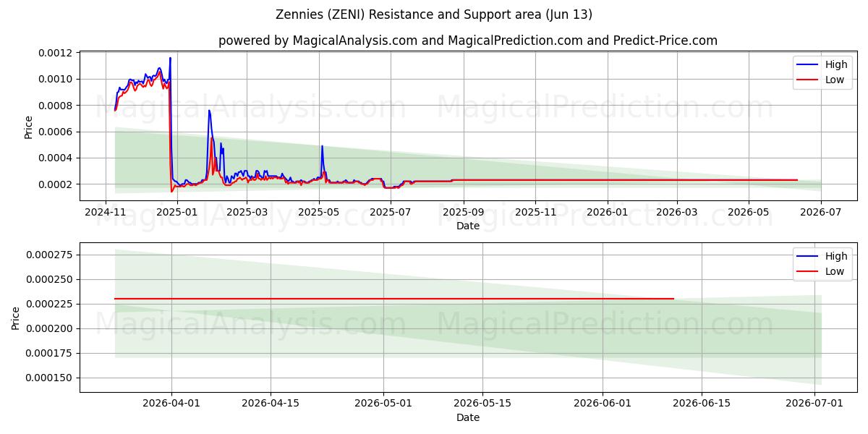Click the 0.000250 tick on the lower y-axis
The height and width of the screenshot is (434, 868).
(x=51, y=279)
